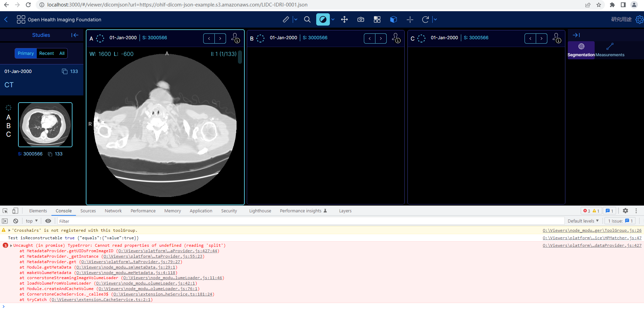This screenshot has height=319, width=644.
Task: Switch to the Recent studies filter
Action: [x=47, y=53]
